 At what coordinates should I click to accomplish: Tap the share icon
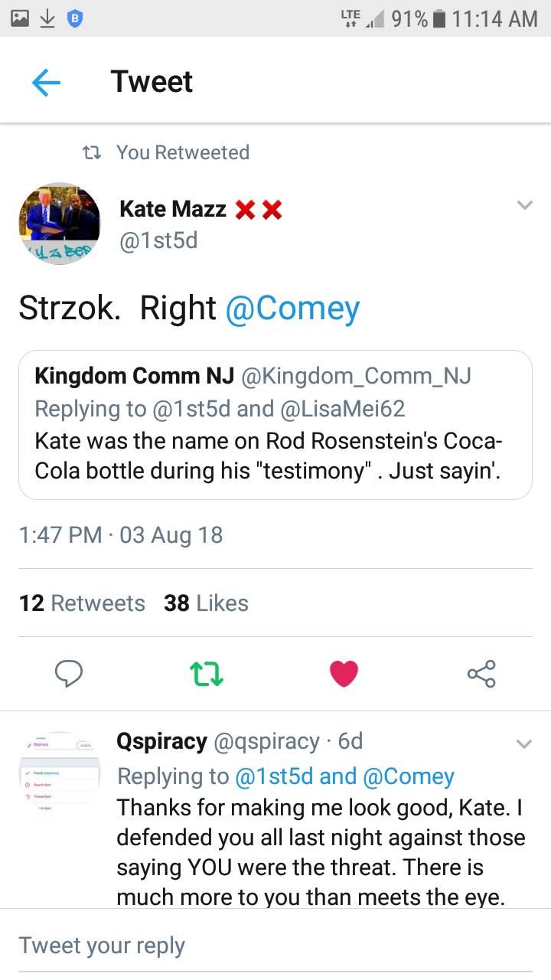click(481, 674)
